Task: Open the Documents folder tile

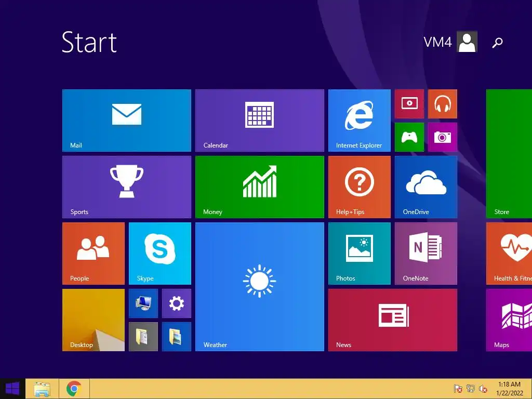Action: tap(143, 337)
